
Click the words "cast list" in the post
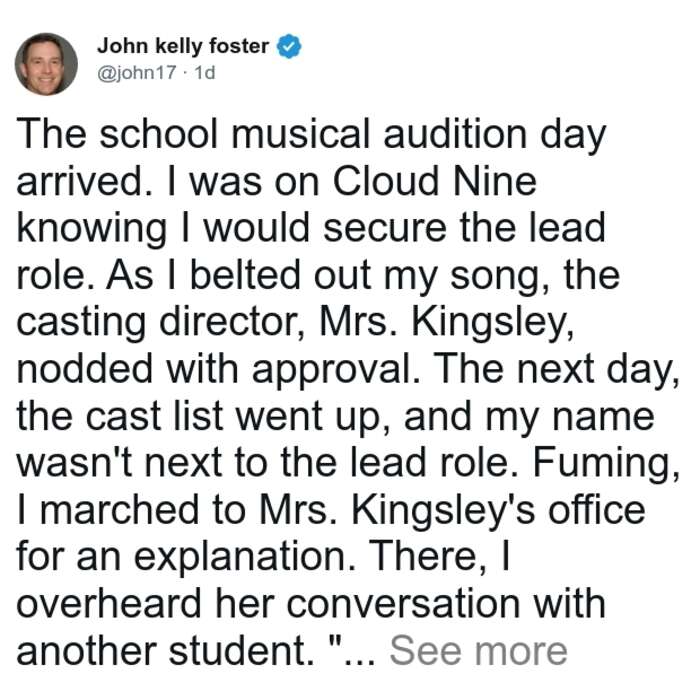tap(154, 416)
